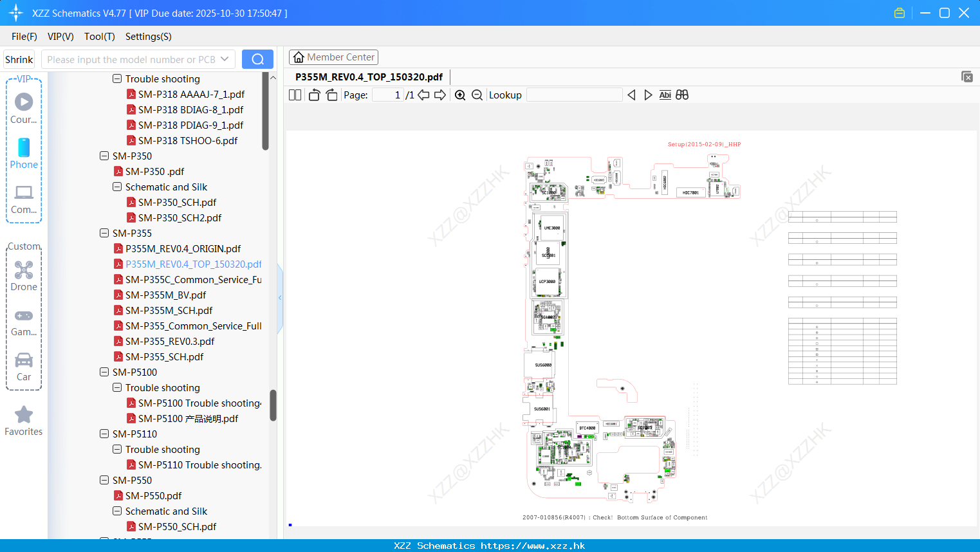Collapse Trouble shooting under SM-P5110

[x=117, y=449]
